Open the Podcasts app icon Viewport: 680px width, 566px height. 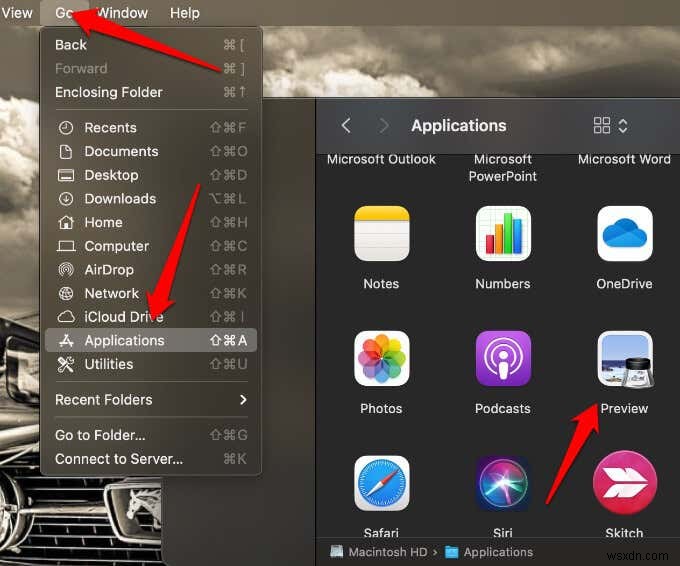tap(503, 358)
